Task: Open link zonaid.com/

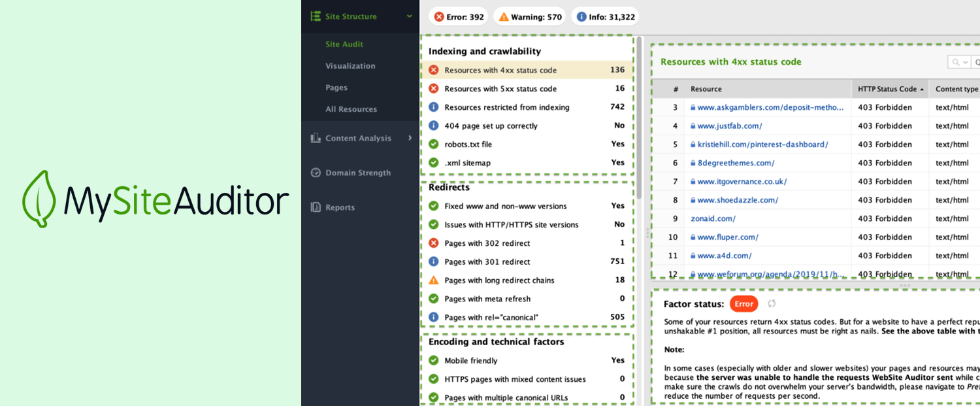Action: pos(713,218)
